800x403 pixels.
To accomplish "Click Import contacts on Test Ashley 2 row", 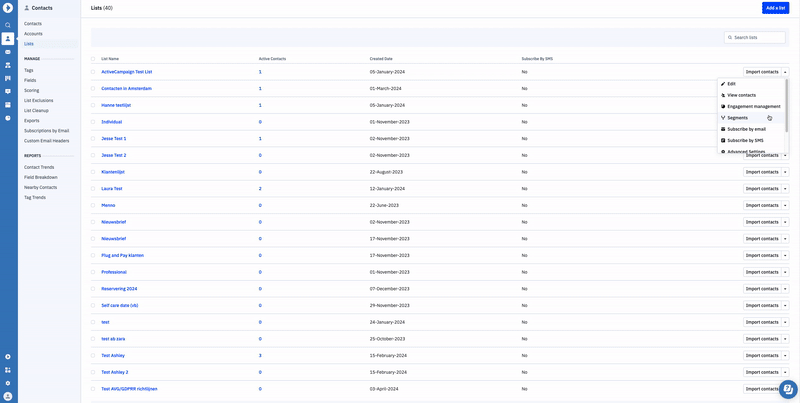I will coord(762,372).
